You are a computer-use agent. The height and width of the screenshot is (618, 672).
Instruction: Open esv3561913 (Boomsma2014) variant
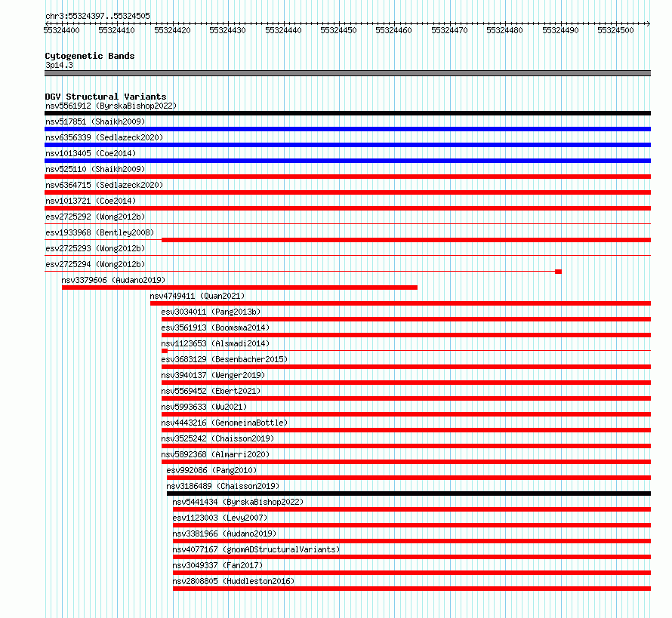[216, 327]
